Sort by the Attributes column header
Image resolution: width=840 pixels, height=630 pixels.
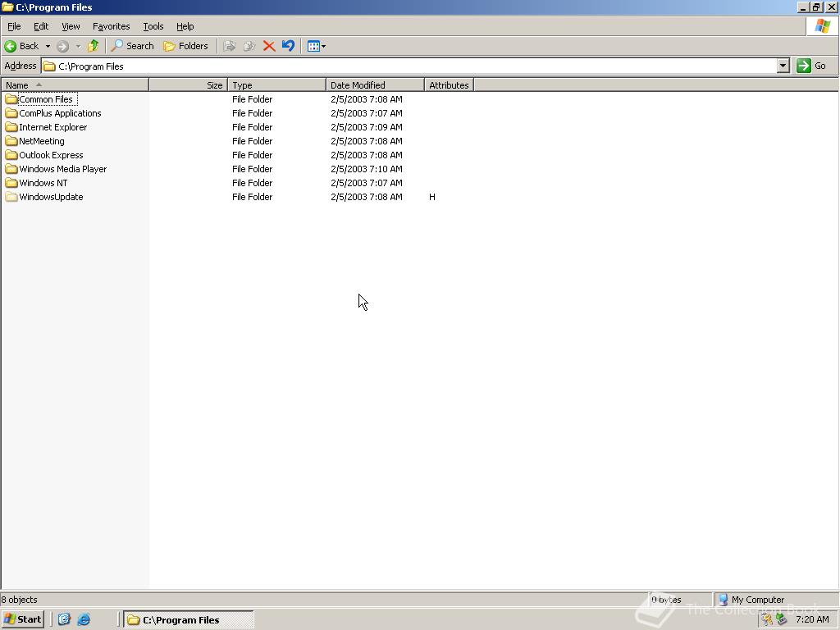pos(449,84)
